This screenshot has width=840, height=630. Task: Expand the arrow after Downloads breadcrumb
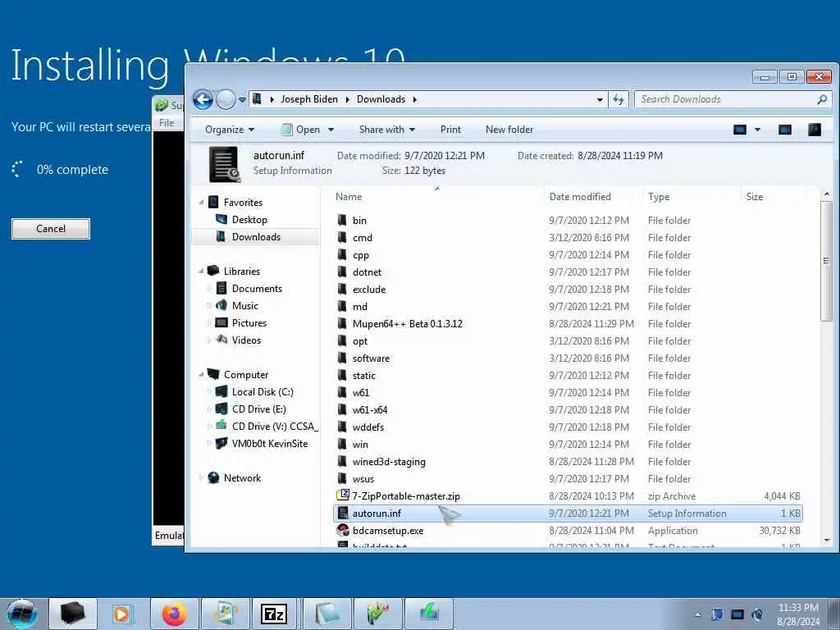click(414, 99)
